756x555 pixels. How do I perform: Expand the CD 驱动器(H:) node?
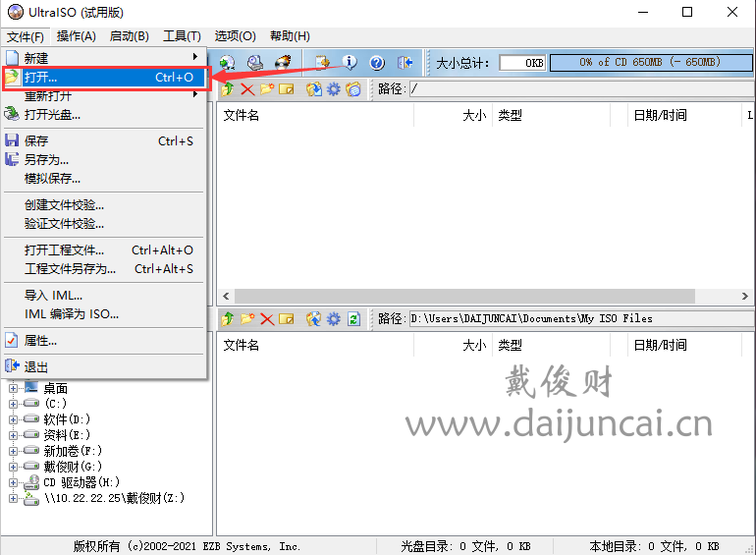point(13,482)
